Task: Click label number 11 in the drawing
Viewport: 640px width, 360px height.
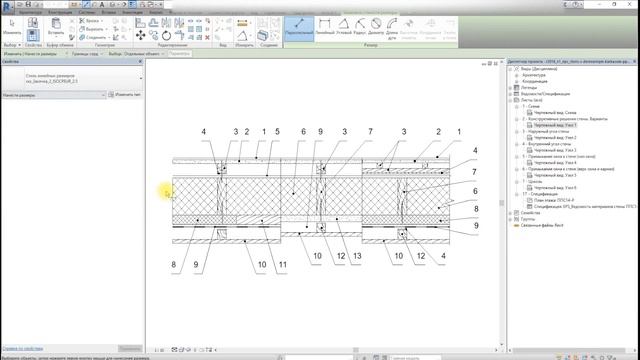Action: pyautogui.click(x=283, y=264)
